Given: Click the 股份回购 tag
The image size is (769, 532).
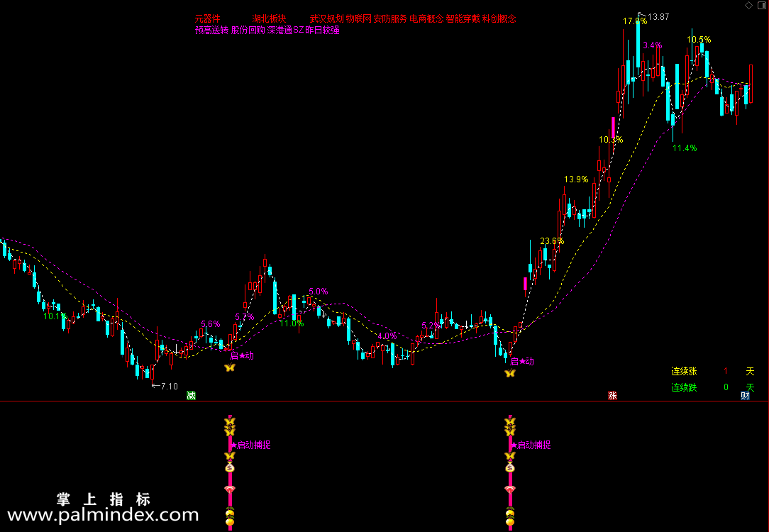Looking at the screenshot, I should [x=248, y=30].
